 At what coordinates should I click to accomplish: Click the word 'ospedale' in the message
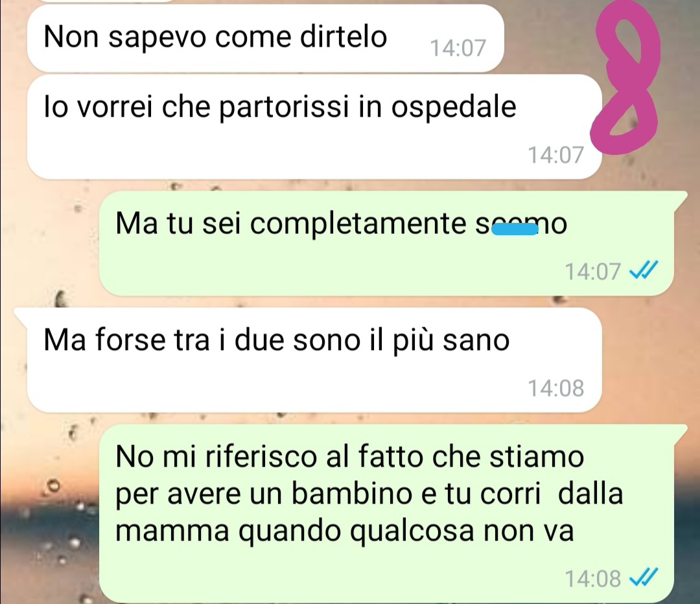tap(454, 109)
